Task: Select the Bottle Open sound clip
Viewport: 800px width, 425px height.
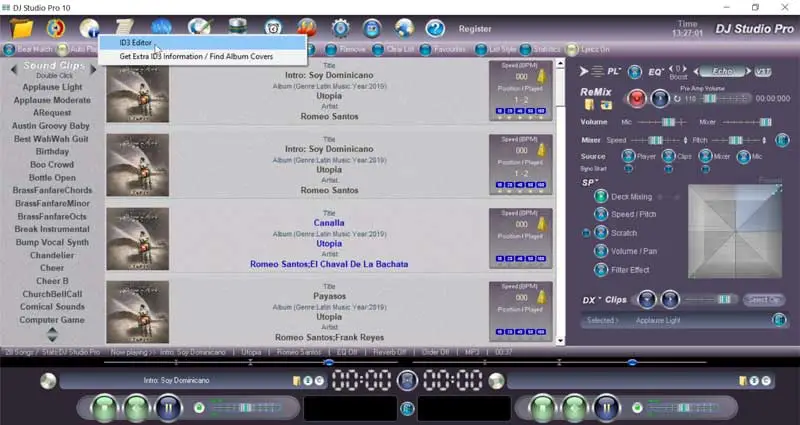Action: click(x=52, y=178)
